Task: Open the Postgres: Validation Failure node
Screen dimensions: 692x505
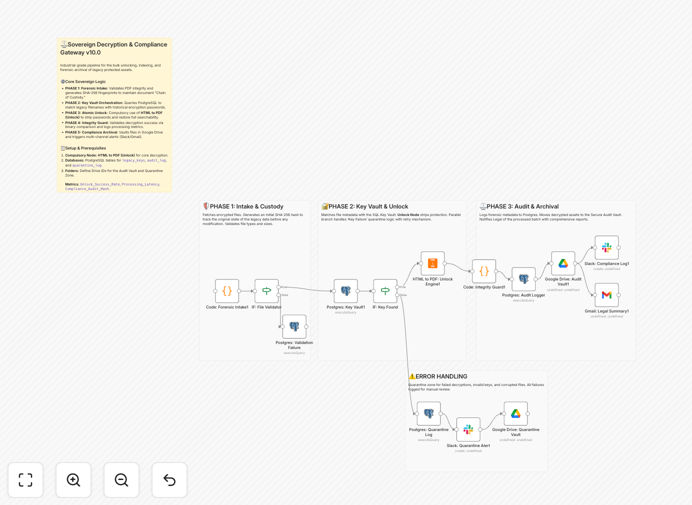Action: pyautogui.click(x=294, y=327)
